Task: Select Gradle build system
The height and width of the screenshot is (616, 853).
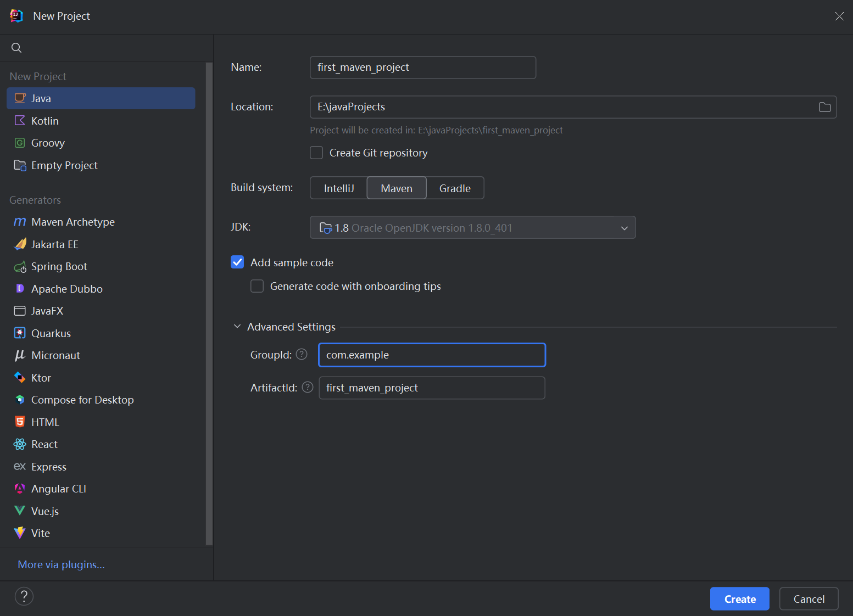Action: pyautogui.click(x=455, y=188)
